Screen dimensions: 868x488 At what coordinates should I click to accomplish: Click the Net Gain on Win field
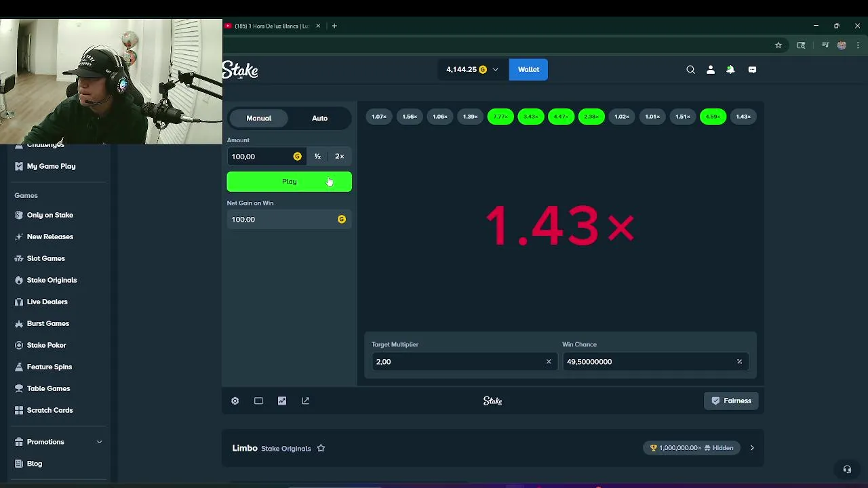point(289,219)
